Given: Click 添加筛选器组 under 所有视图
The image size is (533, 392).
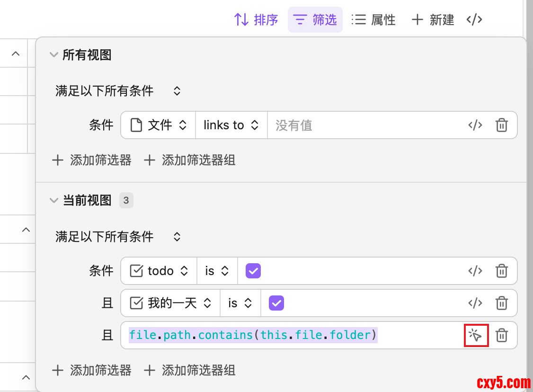Looking at the screenshot, I should (x=189, y=160).
